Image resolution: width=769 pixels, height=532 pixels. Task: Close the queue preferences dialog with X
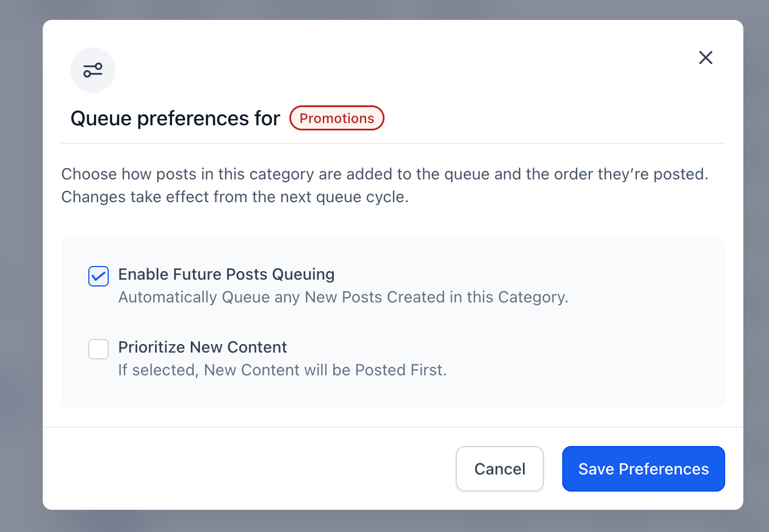click(x=705, y=58)
